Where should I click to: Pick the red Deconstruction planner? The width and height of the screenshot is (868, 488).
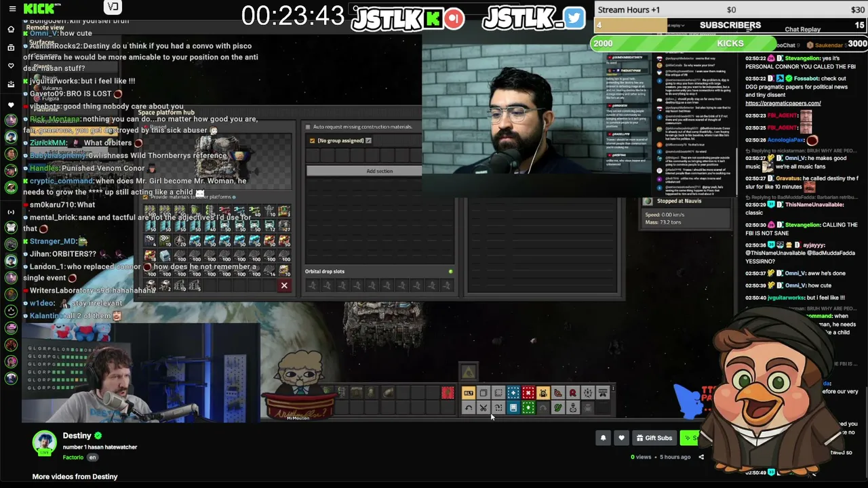click(x=528, y=393)
